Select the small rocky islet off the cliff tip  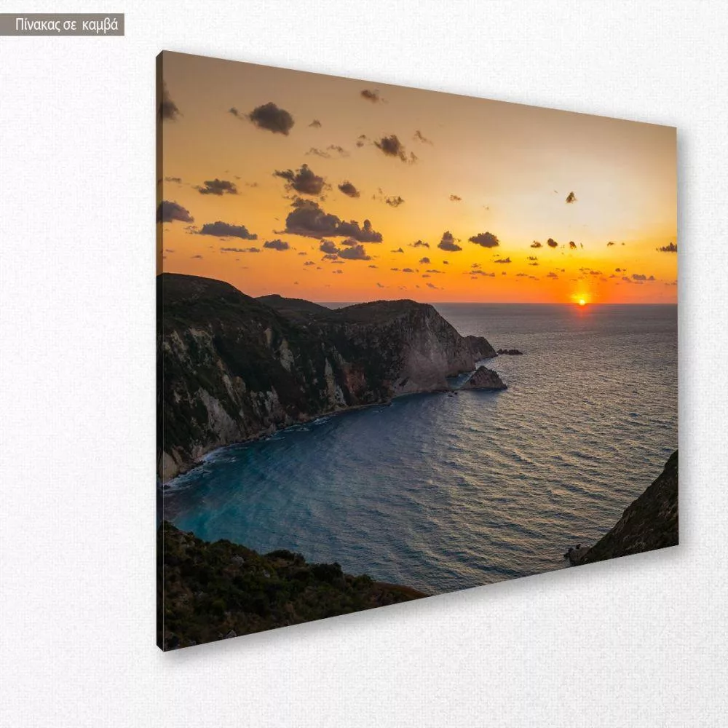click(x=484, y=379)
